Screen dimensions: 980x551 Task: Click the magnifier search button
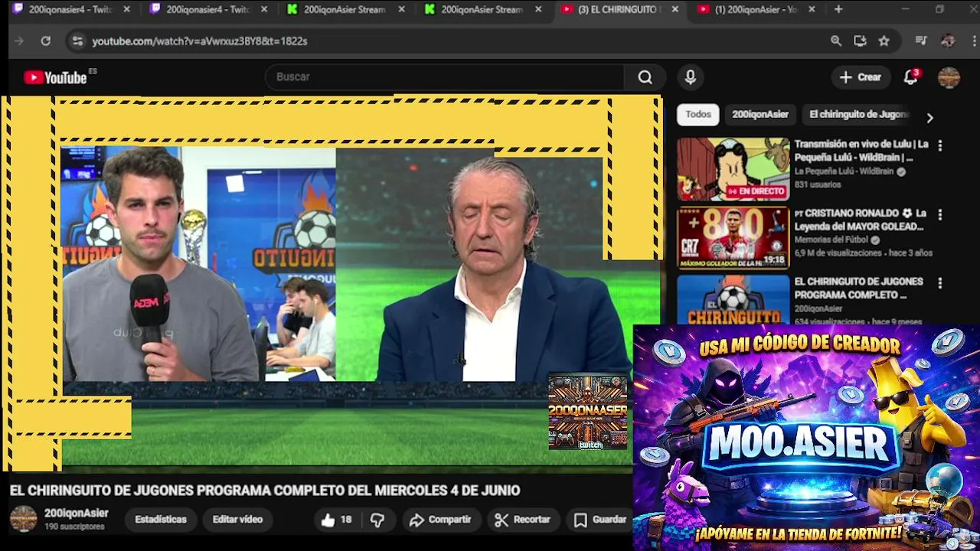point(645,77)
